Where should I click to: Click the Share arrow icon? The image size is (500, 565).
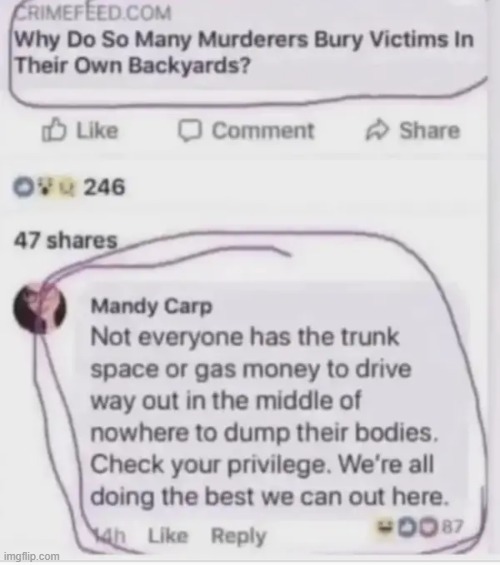tap(378, 130)
